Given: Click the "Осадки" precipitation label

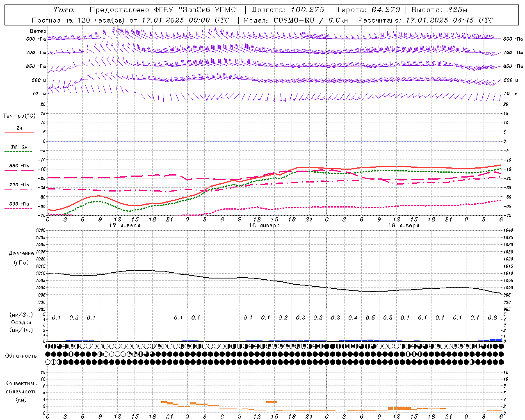Looking at the screenshot, I should (21, 322).
